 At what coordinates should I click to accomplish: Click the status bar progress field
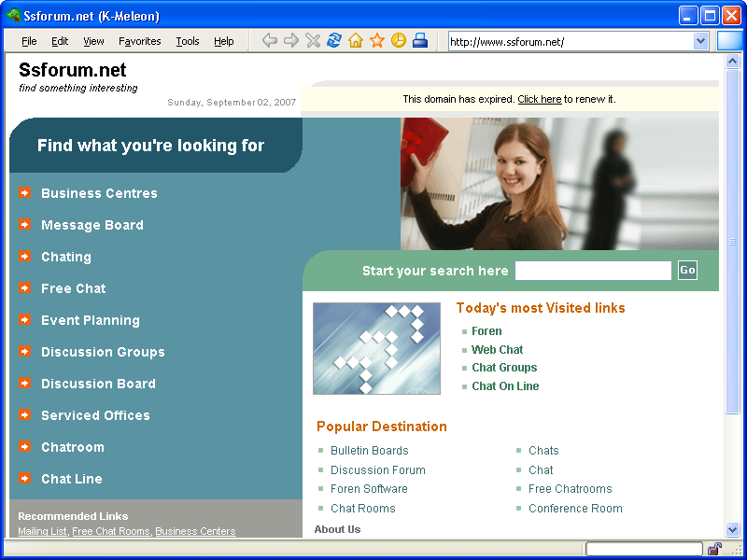pyautogui.click(x=644, y=549)
